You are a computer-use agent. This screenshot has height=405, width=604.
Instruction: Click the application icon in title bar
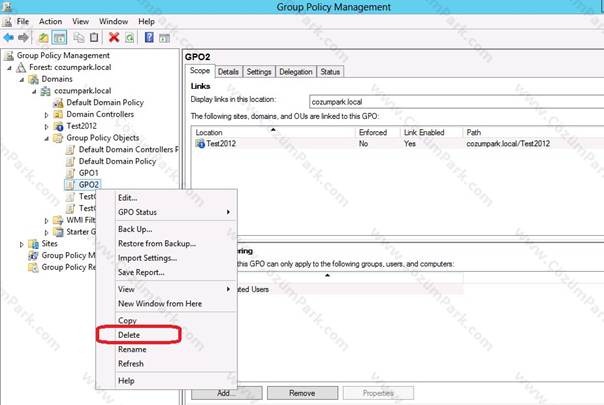(x=7, y=7)
